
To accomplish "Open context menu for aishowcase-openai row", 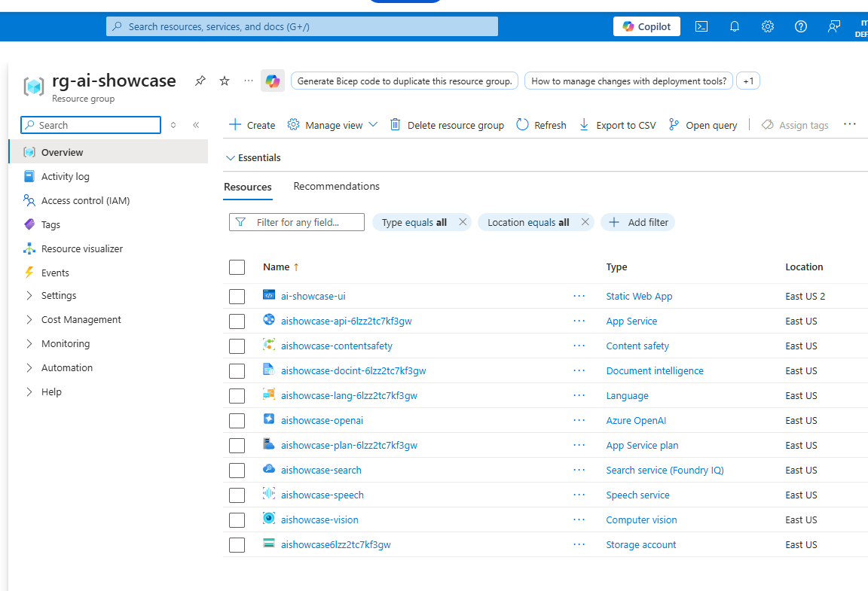I will pos(579,421).
